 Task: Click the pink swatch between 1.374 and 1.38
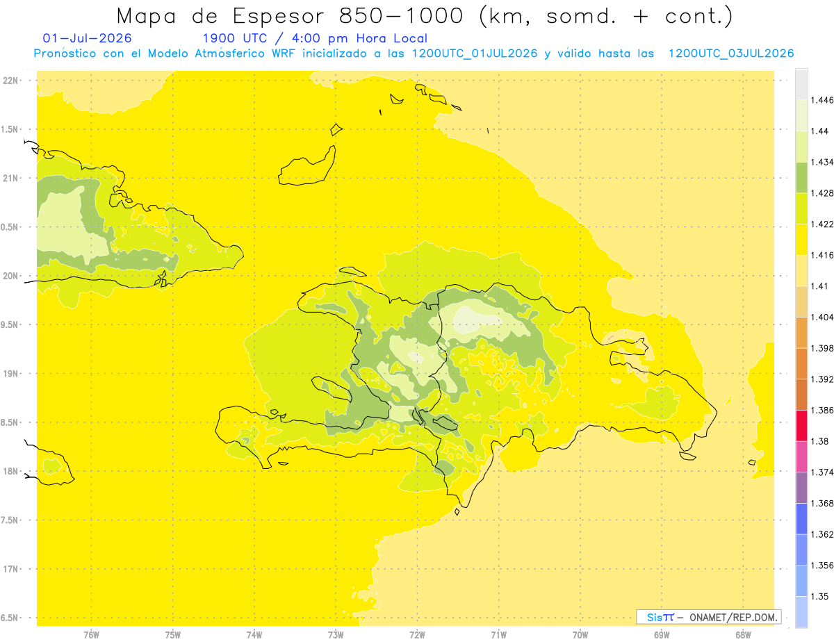coord(801,456)
